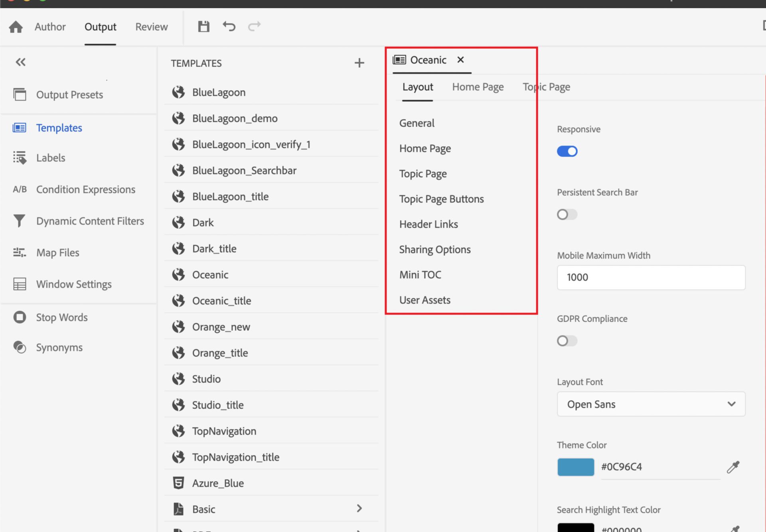Enable the GDPR Compliance toggle
Screen dimensions: 766x532
(x=567, y=341)
